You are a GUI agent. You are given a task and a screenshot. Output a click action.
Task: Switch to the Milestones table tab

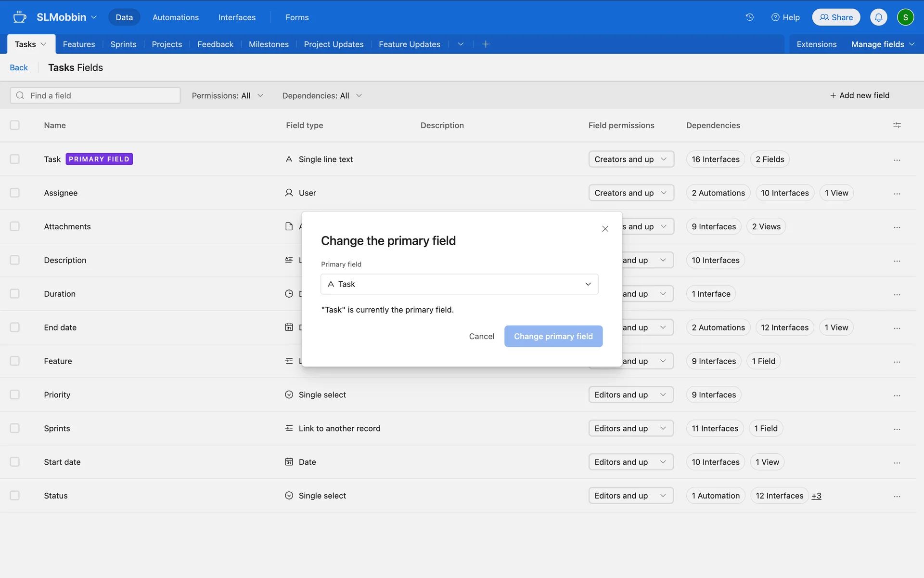point(269,44)
